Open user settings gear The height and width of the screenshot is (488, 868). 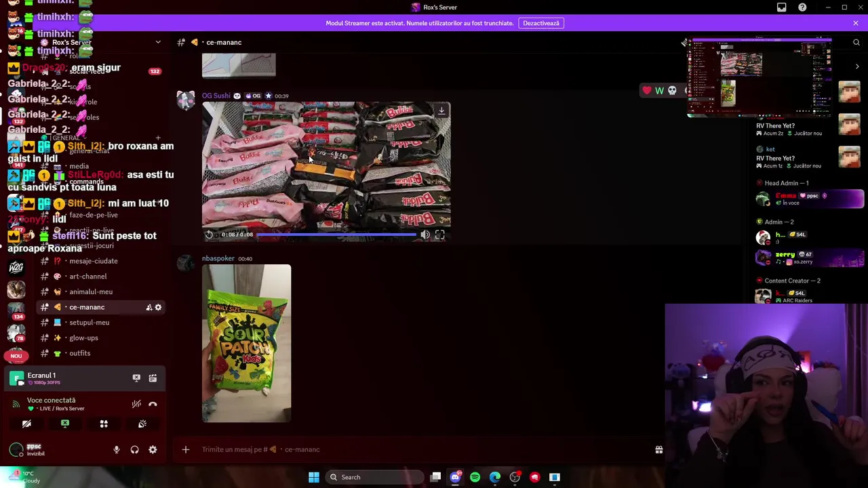153,449
